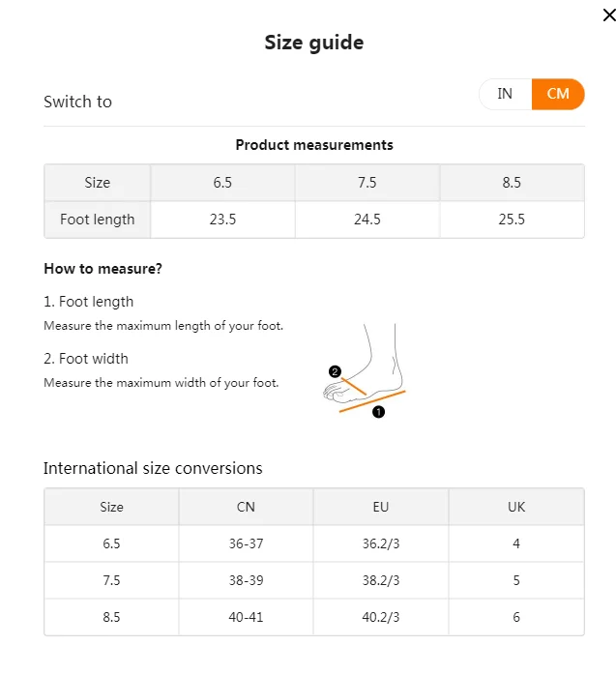Viewport: 616px width, 675px height.
Task: Click the 25.5 foot length value
Action: [x=512, y=220]
